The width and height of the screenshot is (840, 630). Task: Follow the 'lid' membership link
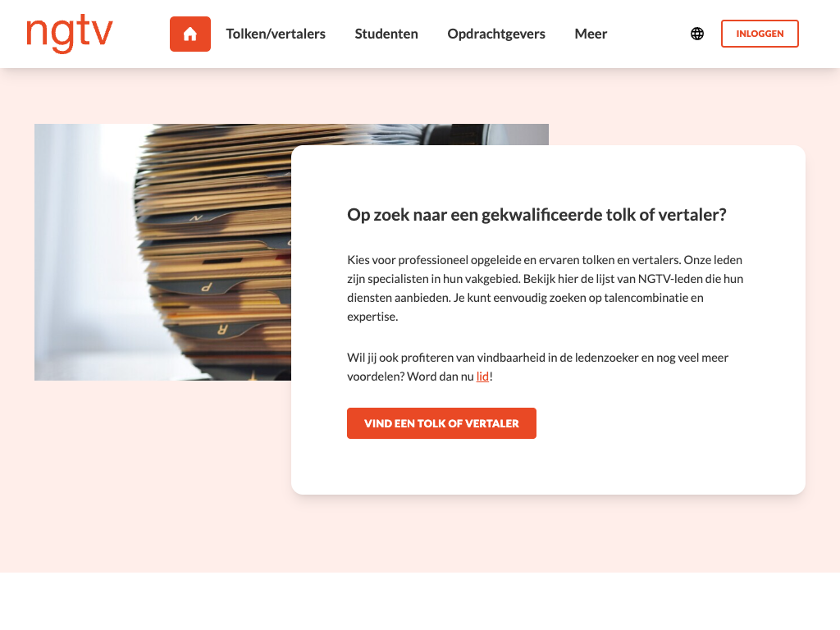(482, 377)
